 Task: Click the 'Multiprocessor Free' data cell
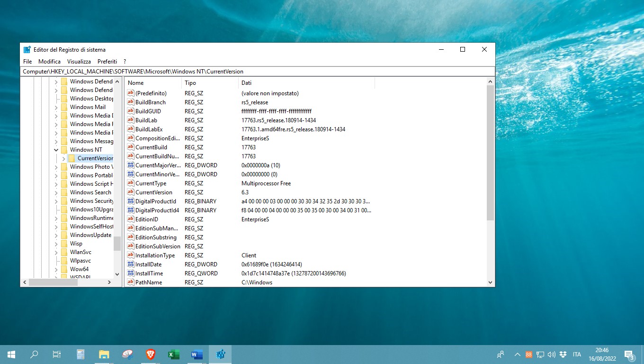266,183
